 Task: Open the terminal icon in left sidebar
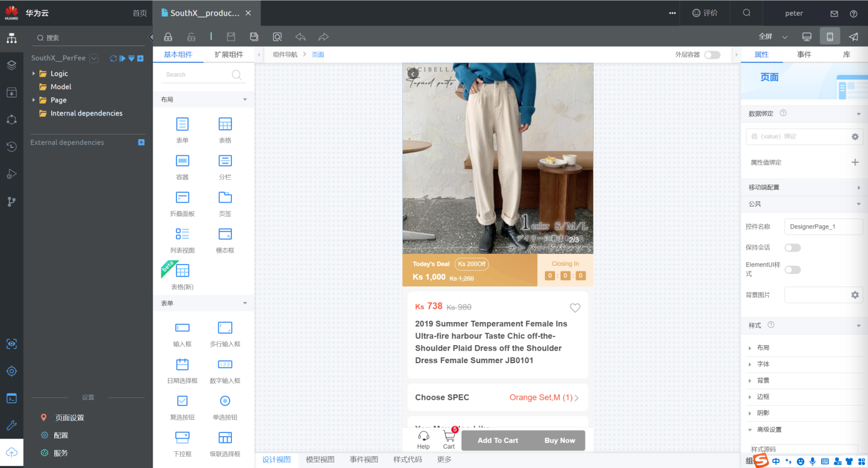tap(11, 398)
